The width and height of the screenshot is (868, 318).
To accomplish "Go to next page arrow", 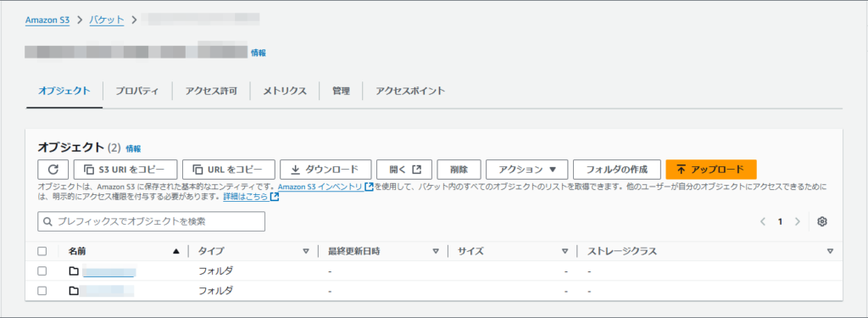I will pyautogui.click(x=797, y=221).
